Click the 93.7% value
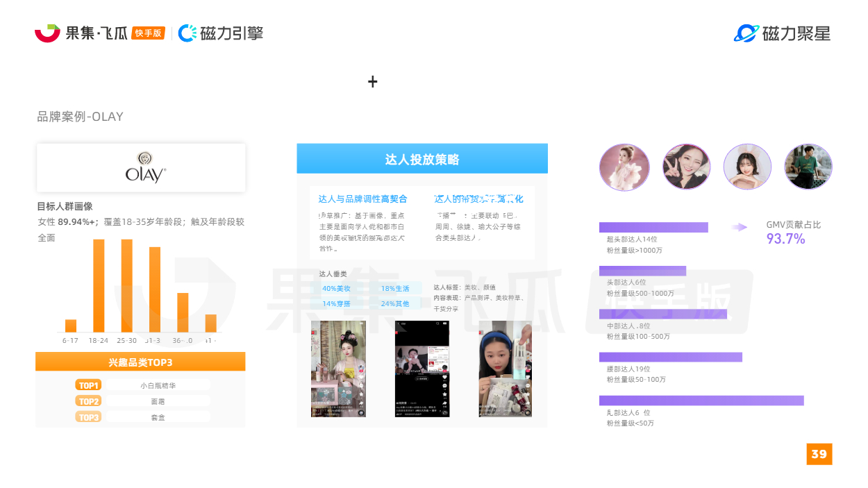The height and width of the screenshot is (488, 868). (x=786, y=239)
